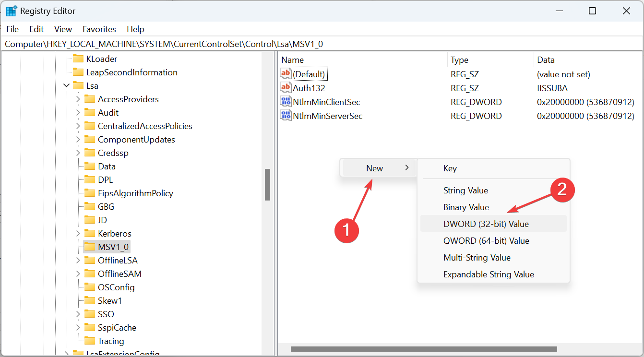Expand the AccessProviders key
Screen dimensions: 644x357
pos(78,99)
